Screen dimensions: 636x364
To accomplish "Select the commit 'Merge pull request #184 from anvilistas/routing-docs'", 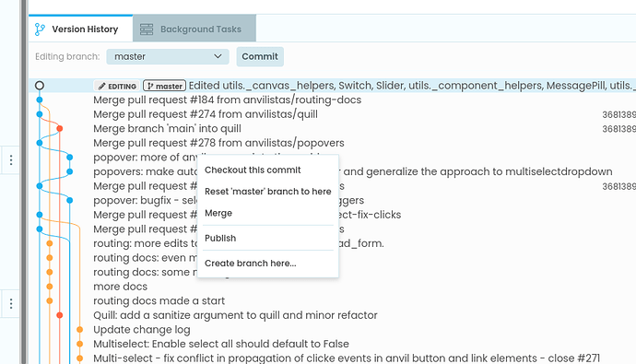I will point(227,100).
